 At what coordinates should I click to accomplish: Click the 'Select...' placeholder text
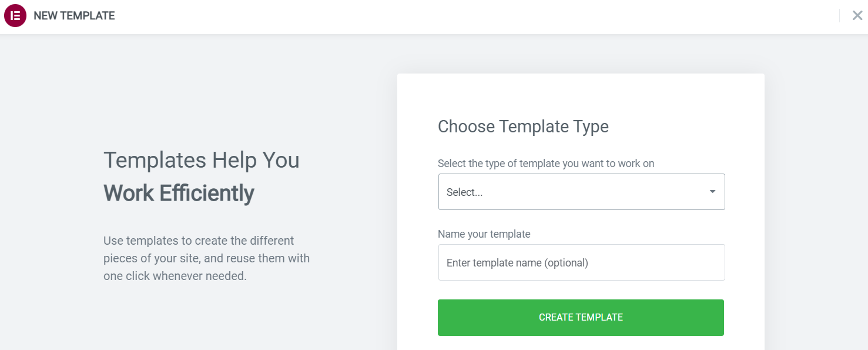point(464,192)
